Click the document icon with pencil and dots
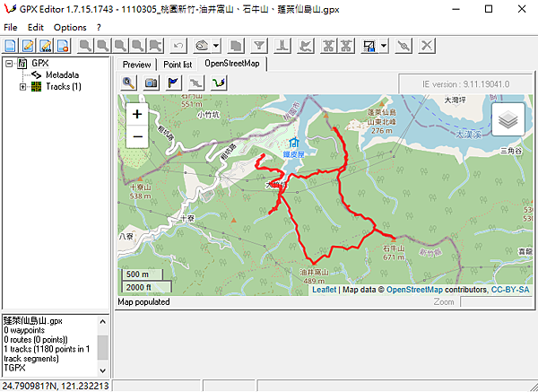Viewport: 538px width, 392px height. click(x=46, y=46)
